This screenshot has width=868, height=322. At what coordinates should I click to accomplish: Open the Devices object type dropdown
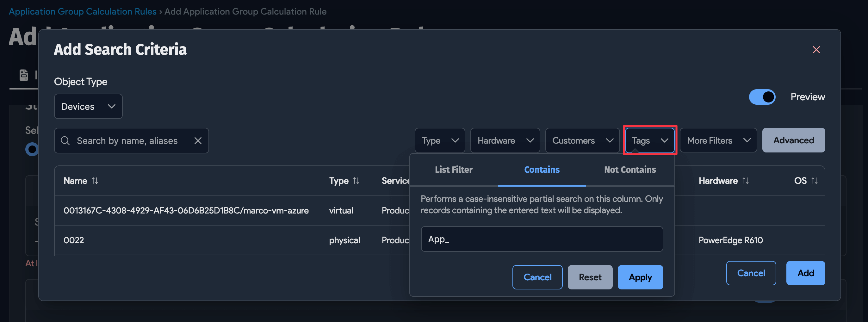pos(88,106)
